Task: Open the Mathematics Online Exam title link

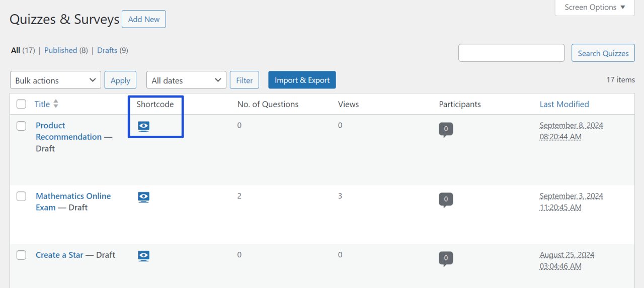Action: [73, 202]
